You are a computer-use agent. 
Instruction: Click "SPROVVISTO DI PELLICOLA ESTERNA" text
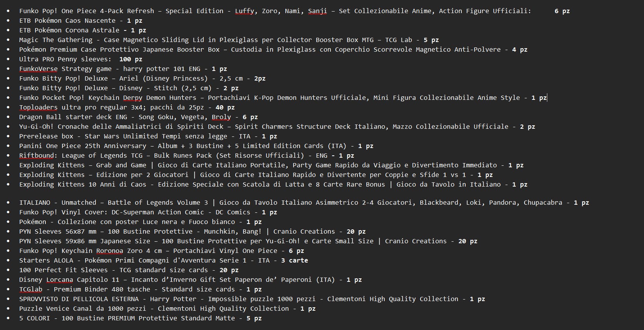[79, 299]
